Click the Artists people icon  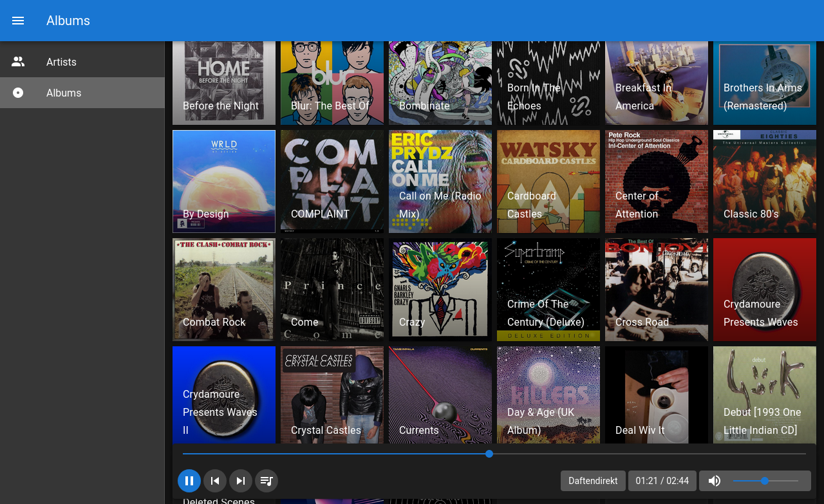click(18, 62)
